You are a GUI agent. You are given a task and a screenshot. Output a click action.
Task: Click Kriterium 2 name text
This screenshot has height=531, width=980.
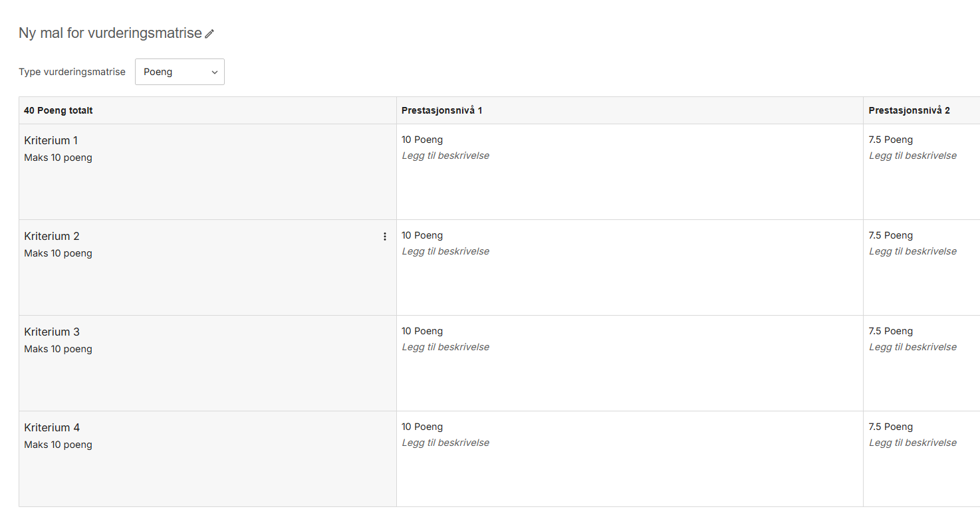point(52,236)
